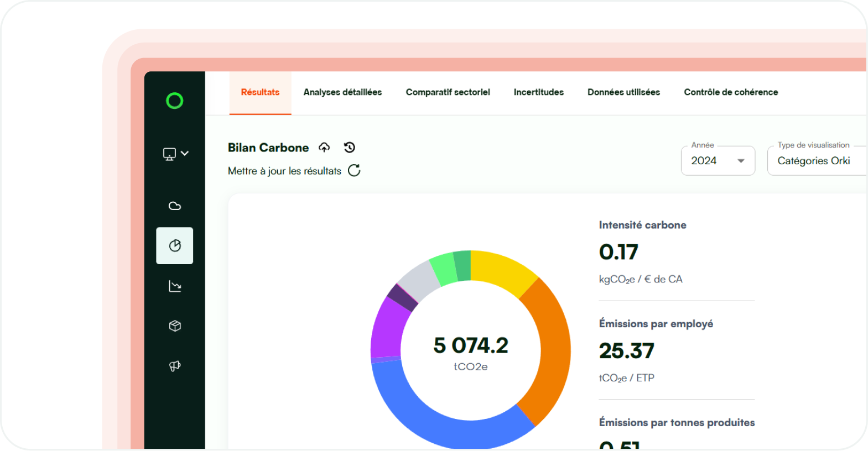The image size is (868, 451).
Task: Click the refresh icon to update results
Action: pyautogui.click(x=354, y=170)
